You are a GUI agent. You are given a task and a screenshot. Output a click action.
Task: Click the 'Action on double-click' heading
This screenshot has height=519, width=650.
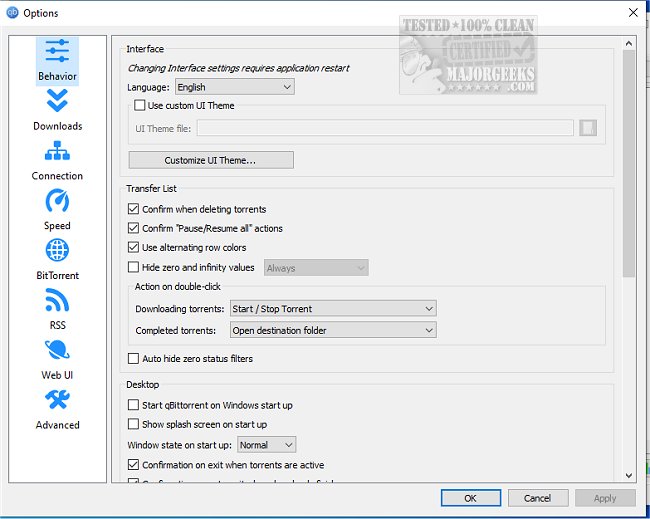177,286
